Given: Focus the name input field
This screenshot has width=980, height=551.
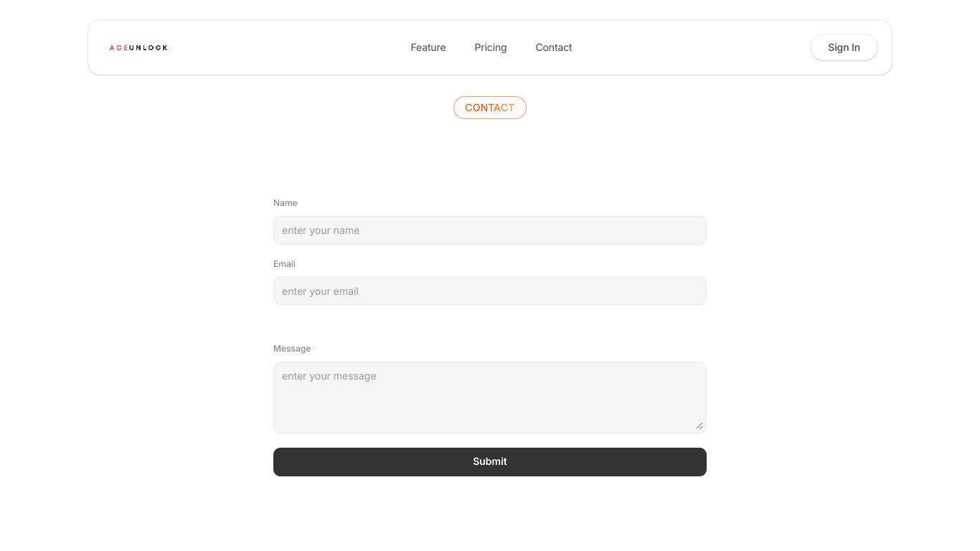Looking at the screenshot, I should [x=490, y=230].
